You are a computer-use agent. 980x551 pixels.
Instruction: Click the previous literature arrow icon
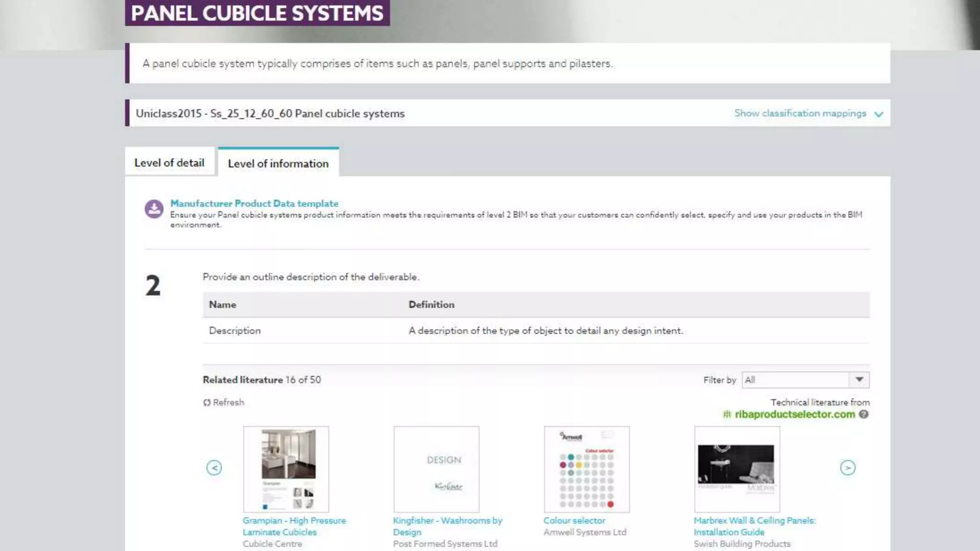214,468
